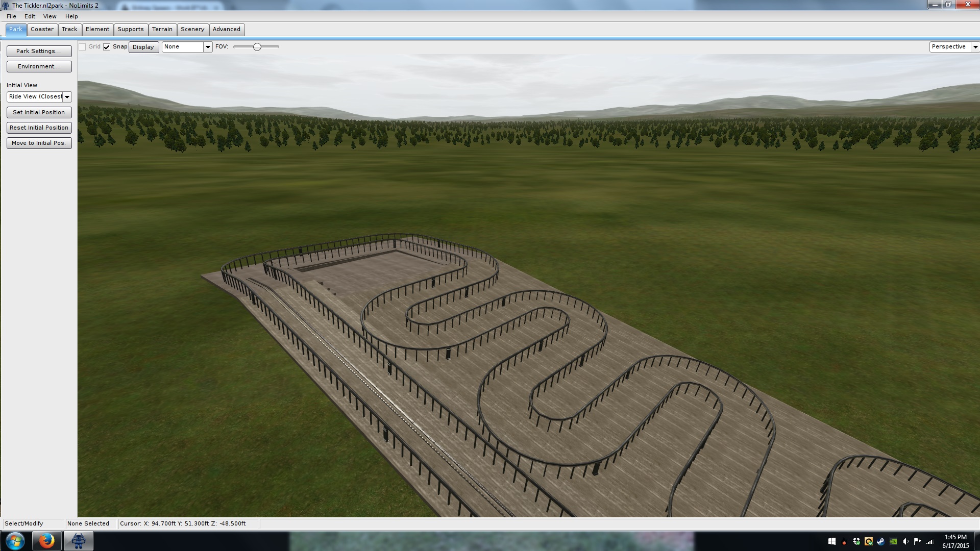Click the network signal tray icon
This screenshot has height=551, width=980.
coord(929,541)
